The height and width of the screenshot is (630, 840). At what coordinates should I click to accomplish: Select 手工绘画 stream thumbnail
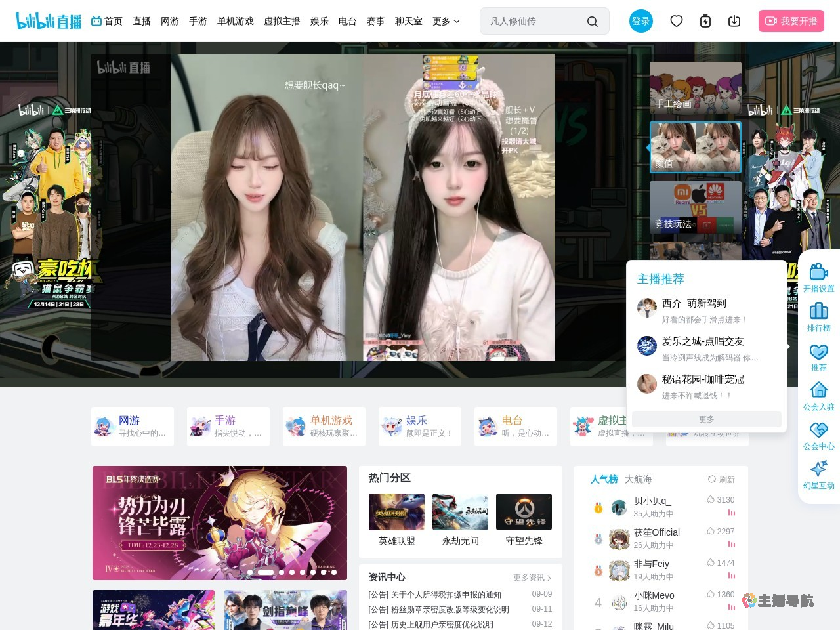point(695,88)
